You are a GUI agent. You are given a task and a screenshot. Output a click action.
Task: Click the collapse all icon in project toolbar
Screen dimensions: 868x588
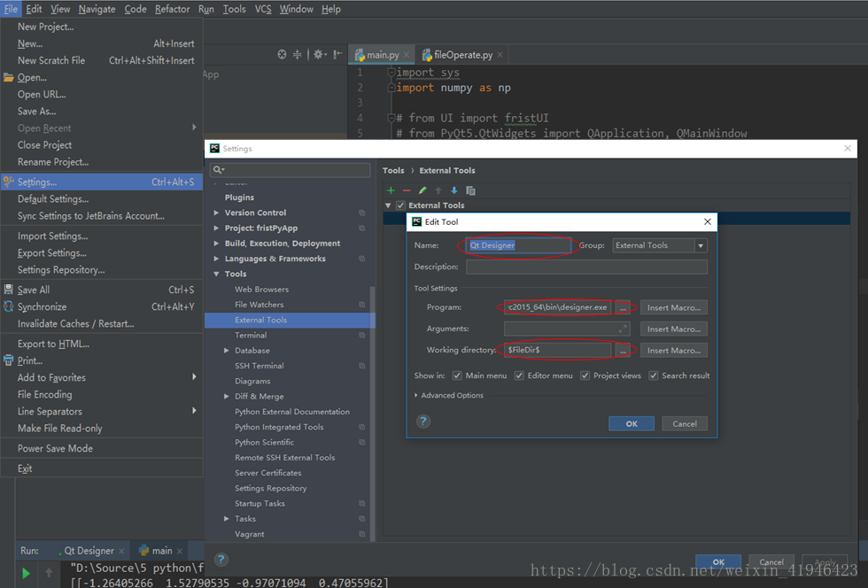point(298,54)
